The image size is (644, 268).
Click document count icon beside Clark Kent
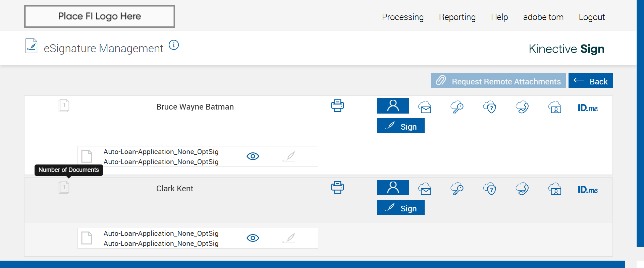64,187
